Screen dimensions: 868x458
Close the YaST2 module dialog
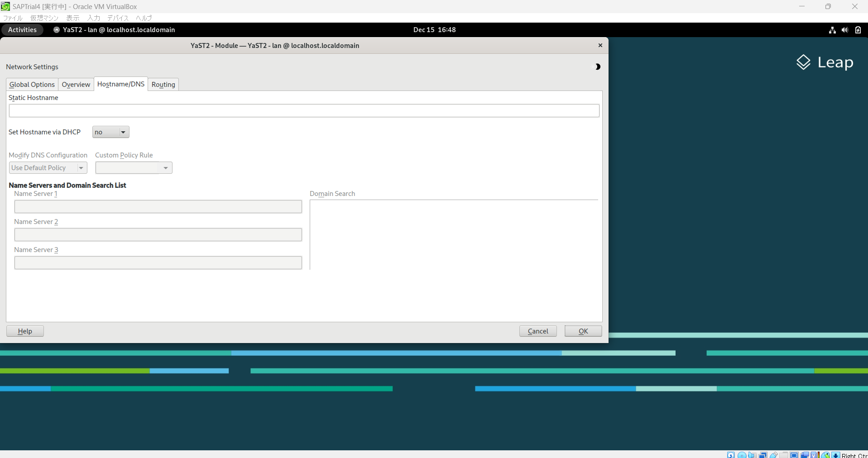pyautogui.click(x=600, y=45)
